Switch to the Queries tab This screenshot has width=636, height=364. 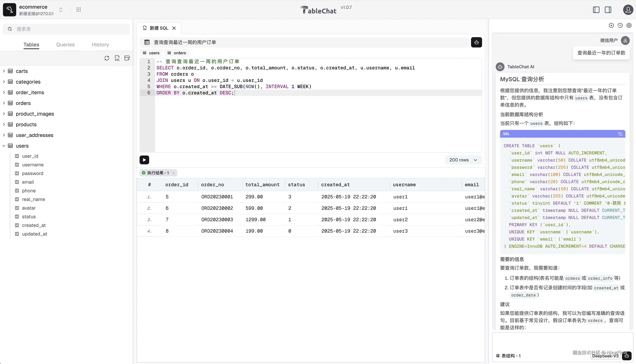click(x=65, y=45)
